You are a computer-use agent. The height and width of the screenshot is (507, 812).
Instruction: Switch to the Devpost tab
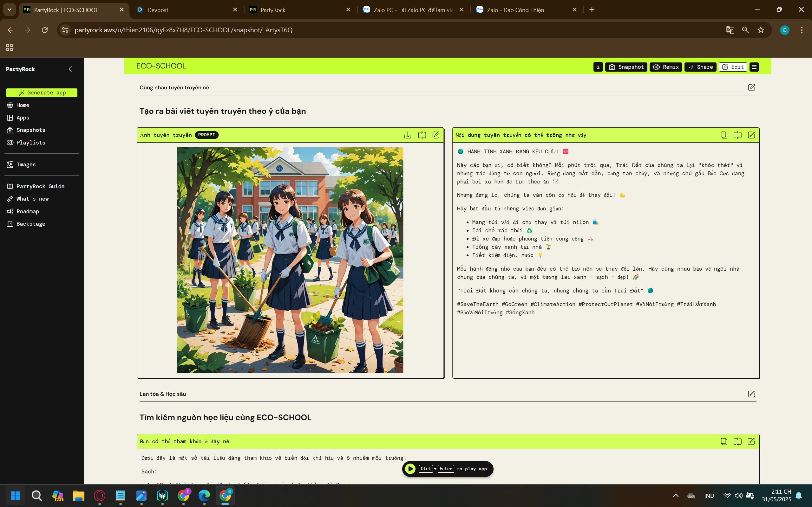158,10
